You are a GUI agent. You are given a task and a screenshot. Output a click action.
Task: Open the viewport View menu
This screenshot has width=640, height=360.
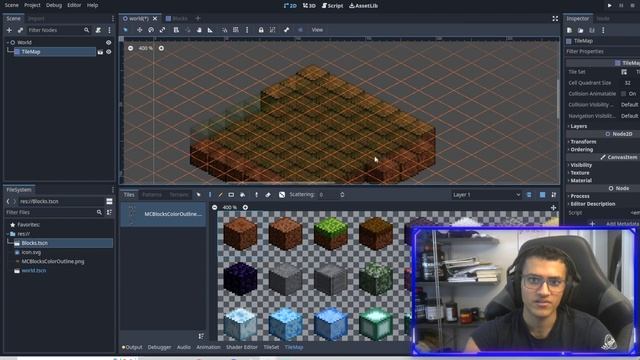(x=317, y=30)
